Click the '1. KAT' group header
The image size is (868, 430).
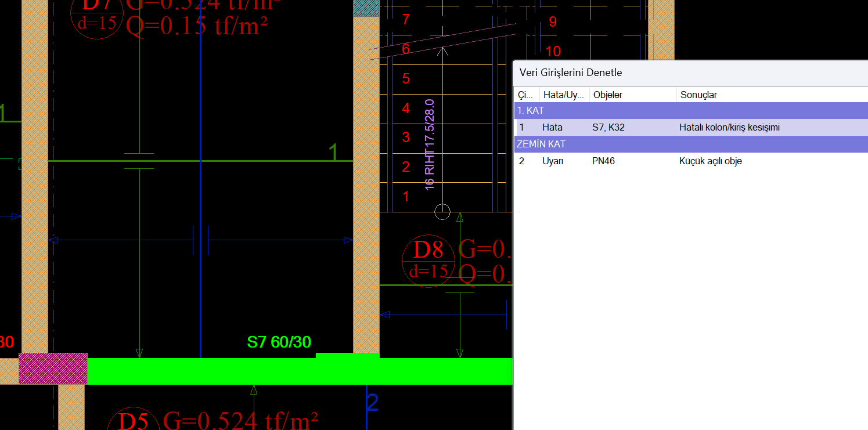click(x=691, y=110)
